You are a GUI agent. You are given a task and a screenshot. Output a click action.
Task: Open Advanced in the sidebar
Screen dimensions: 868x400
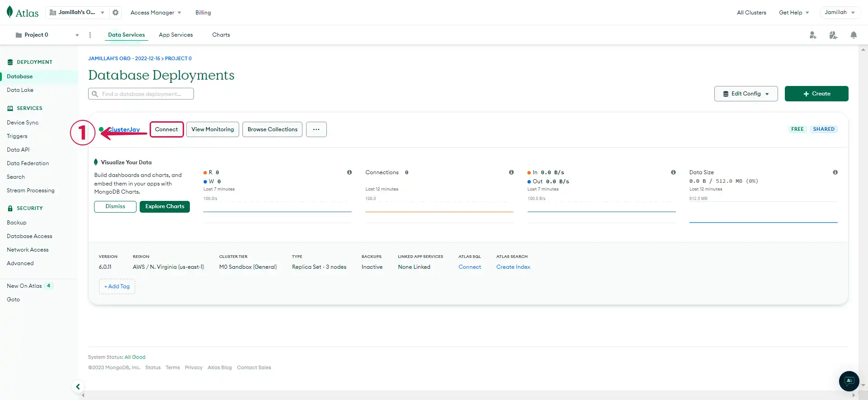coord(20,263)
